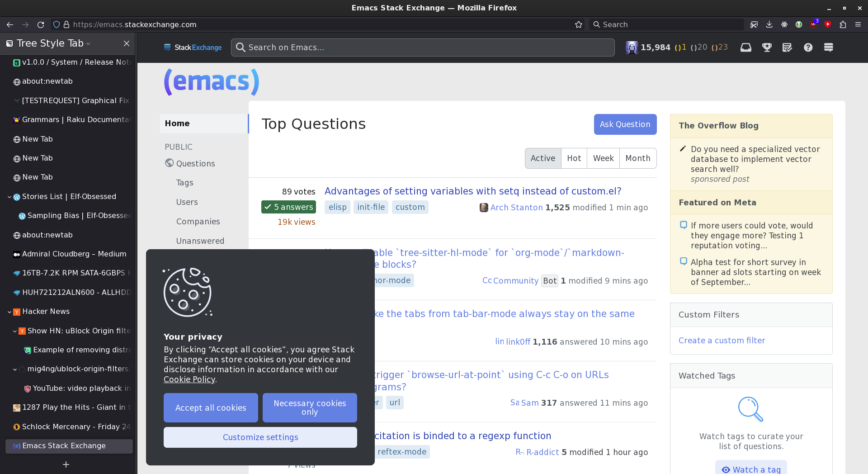This screenshot has height=474, width=868.
Task: Click the red shield play-button extension icon
Action: (828, 24)
